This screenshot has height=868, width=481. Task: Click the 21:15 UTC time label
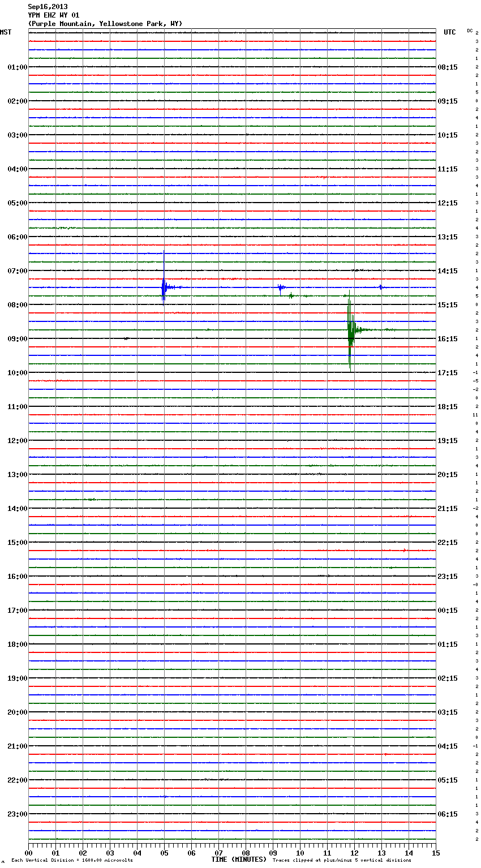click(x=448, y=509)
